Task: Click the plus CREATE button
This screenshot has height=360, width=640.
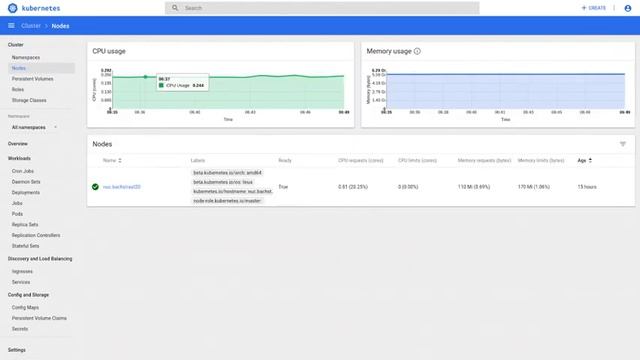Action: [x=593, y=8]
